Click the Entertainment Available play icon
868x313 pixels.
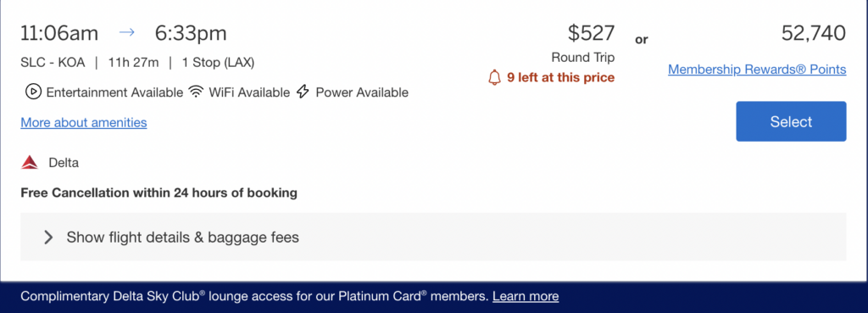pos(33,92)
